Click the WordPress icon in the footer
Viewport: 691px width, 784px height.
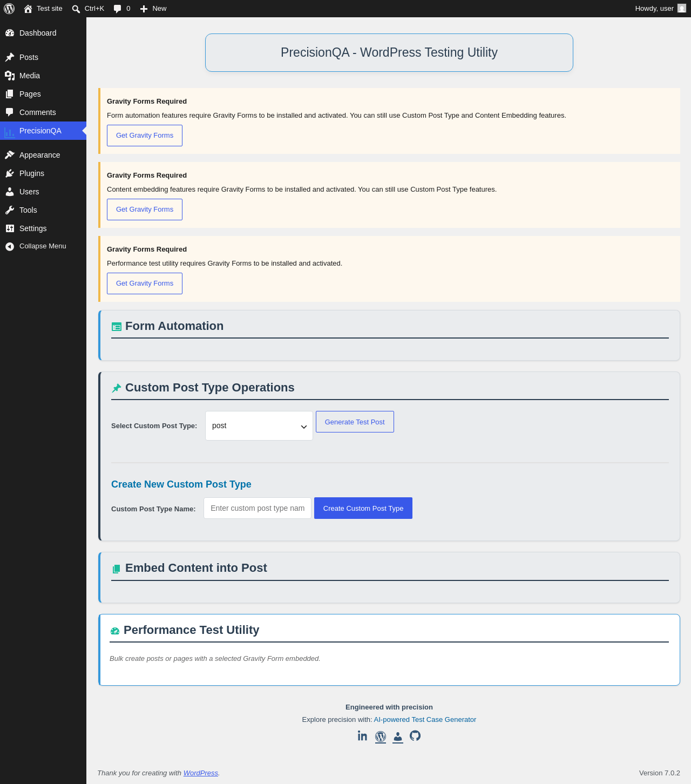pos(381,736)
